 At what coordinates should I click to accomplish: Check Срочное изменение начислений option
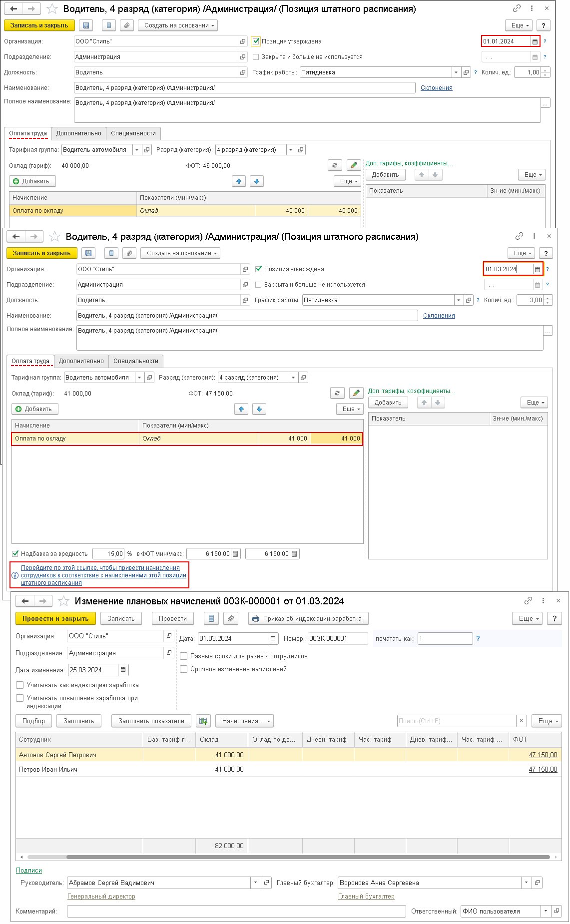[184, 669]
